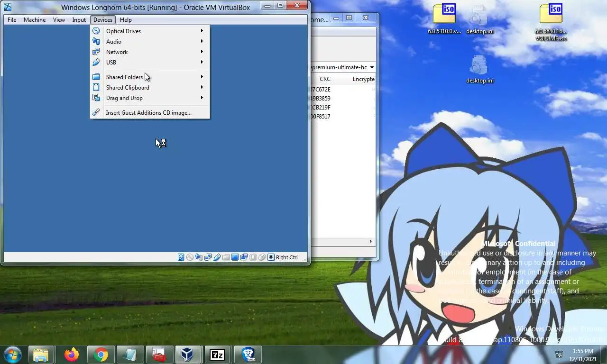Expand the Shared Clipboard submenu arrow
Screen dimensions: 607x364
pos(202,87)
